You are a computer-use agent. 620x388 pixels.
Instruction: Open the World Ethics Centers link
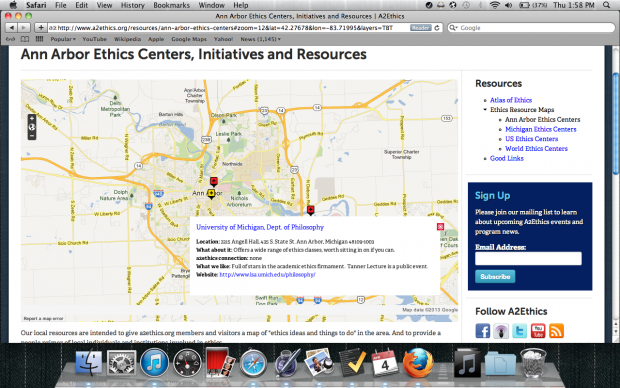coord(536,149)
